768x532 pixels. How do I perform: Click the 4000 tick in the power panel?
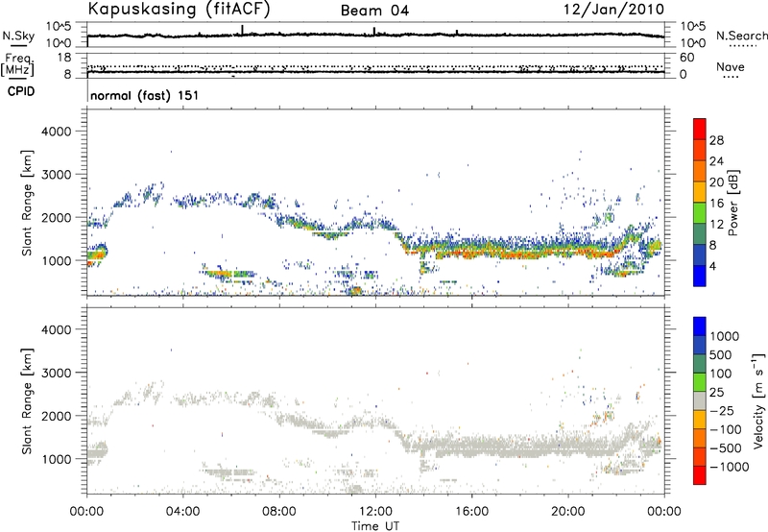coord(56,132)
